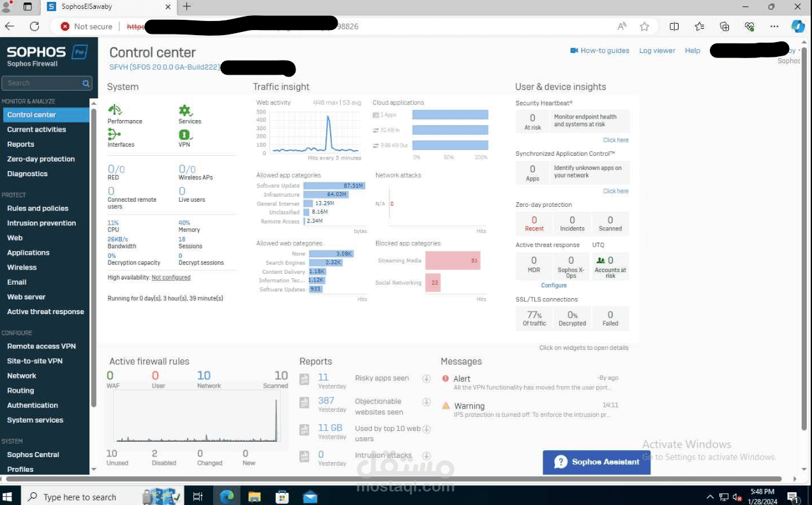Open File Explorer in taskbar
Image resolution: width=812 pixels, height=505 pixels.
pyautogui.click(x=255, y=496)
